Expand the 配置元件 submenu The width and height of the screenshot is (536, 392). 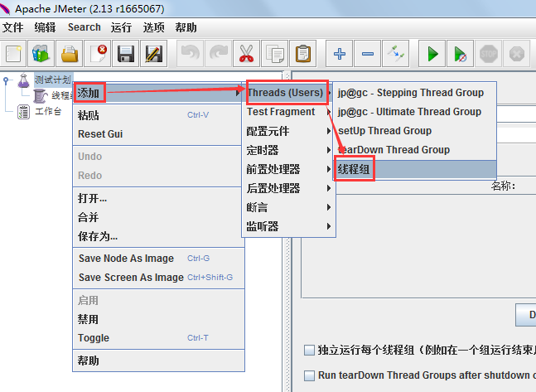pos(288,131)
